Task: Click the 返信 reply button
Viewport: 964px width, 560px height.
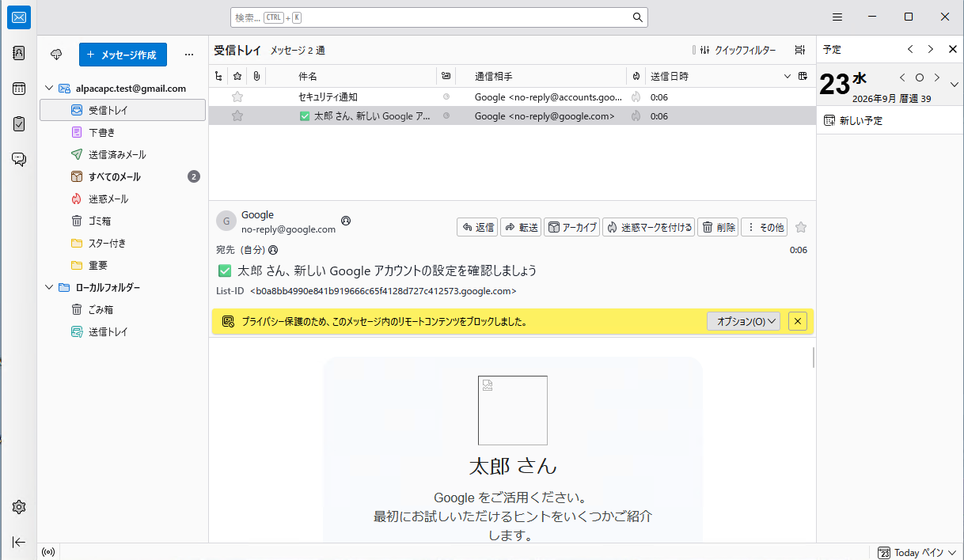Action: click(477, 228)
